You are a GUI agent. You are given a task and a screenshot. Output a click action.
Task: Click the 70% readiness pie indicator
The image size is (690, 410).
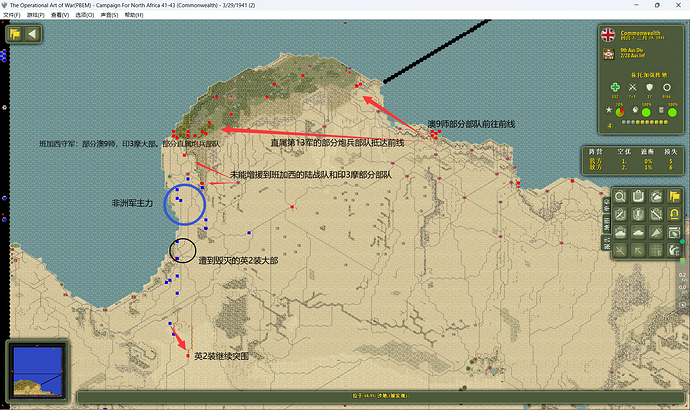(x=620, y=112)
